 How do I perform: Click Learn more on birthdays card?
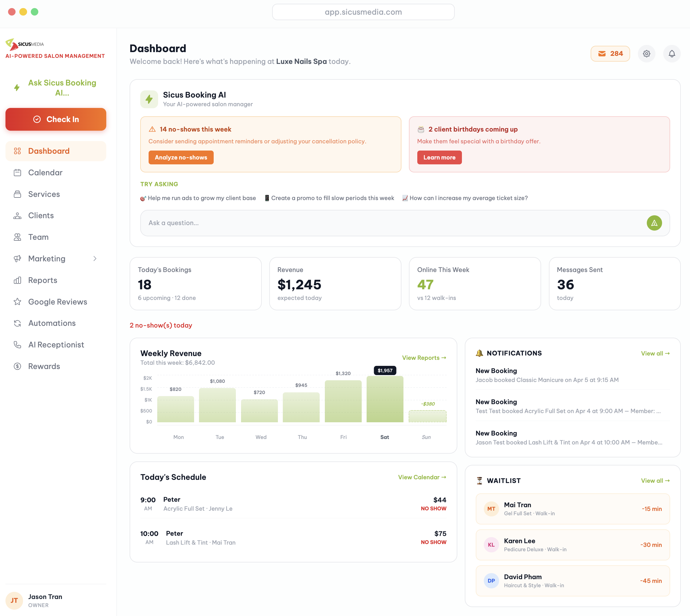pyautogui.click(x=439, y=158)
